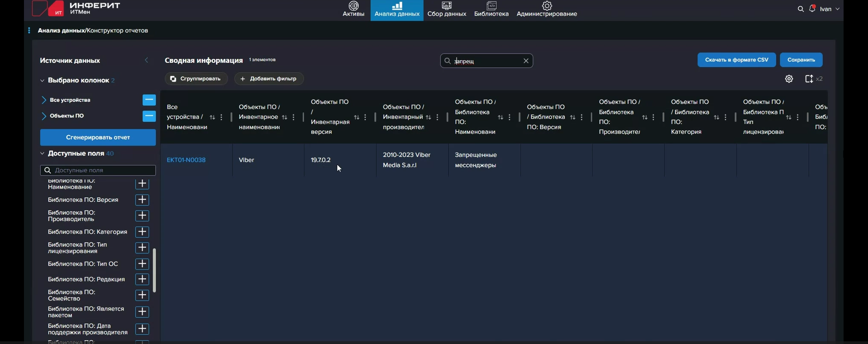Open column menu for Инвентарное наименование
The width and height of the screenshot is (868, 344).
(x=293, y=117)
